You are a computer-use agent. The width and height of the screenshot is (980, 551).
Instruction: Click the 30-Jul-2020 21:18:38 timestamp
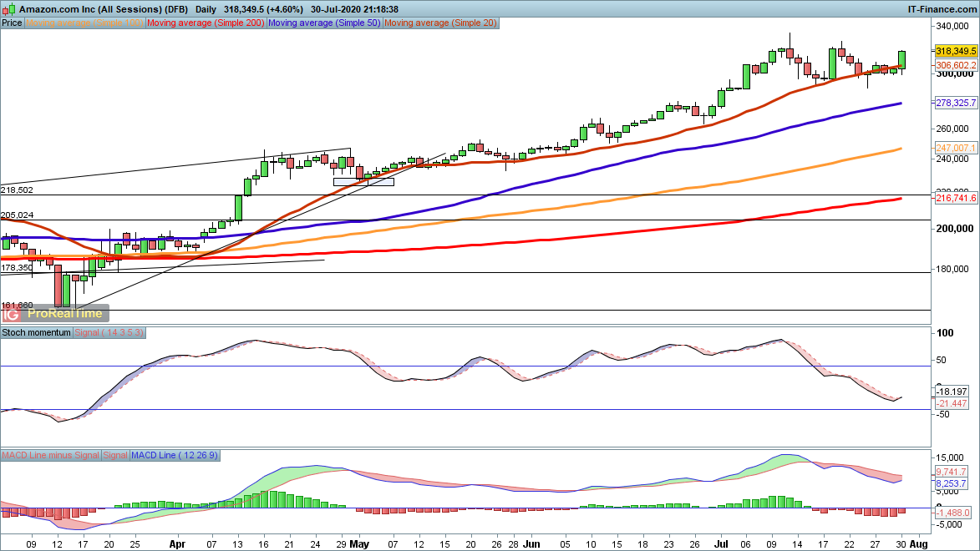[x=354, y=9]
